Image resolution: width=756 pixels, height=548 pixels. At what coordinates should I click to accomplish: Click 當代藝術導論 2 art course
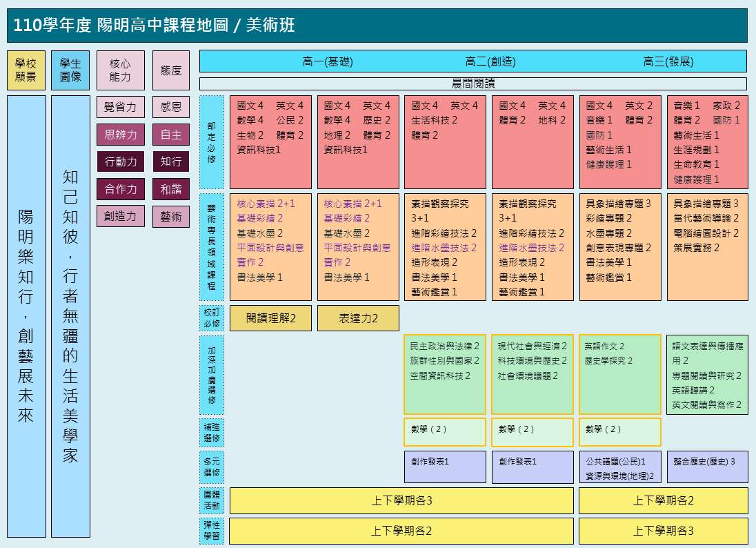(706, 218)
